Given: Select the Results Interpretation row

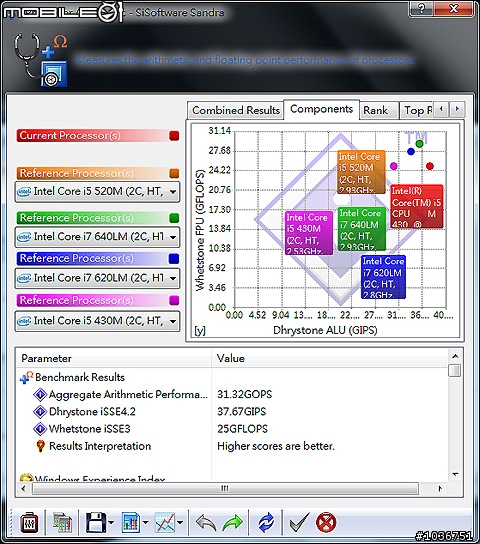Looking at the screenshot, I should (93, 446).
